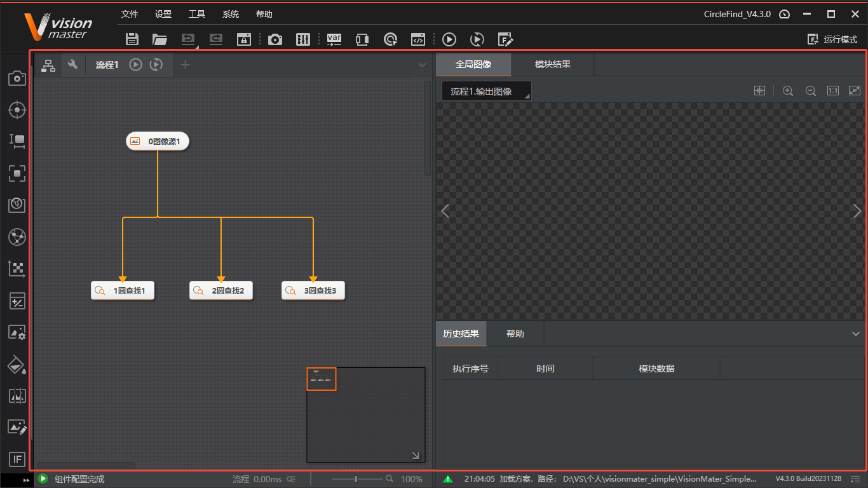This screenshot has height=488, width=868.
Task: Select the image processing gear icon in the sidebar
Action: click(x=17, y=332)
